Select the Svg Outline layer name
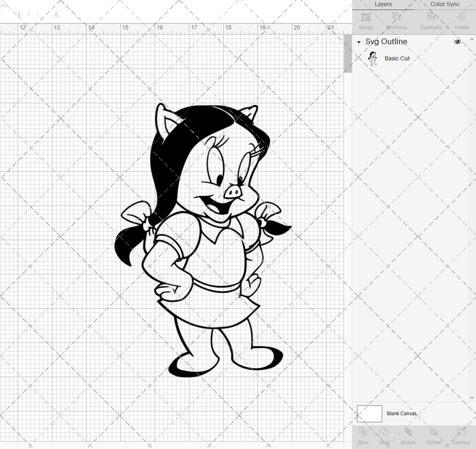This screenshot has height=449, width=476. [x=386, y=41]
